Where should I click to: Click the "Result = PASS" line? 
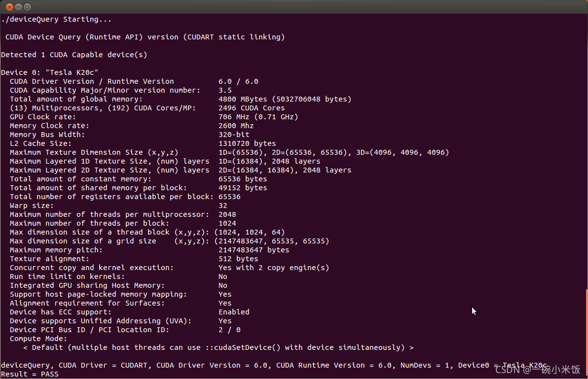coord(30,374)
